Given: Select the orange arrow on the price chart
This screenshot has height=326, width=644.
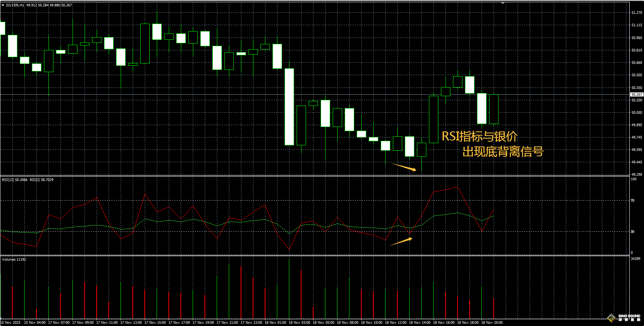Looking at the screenshot, I should tap(404, 167).
